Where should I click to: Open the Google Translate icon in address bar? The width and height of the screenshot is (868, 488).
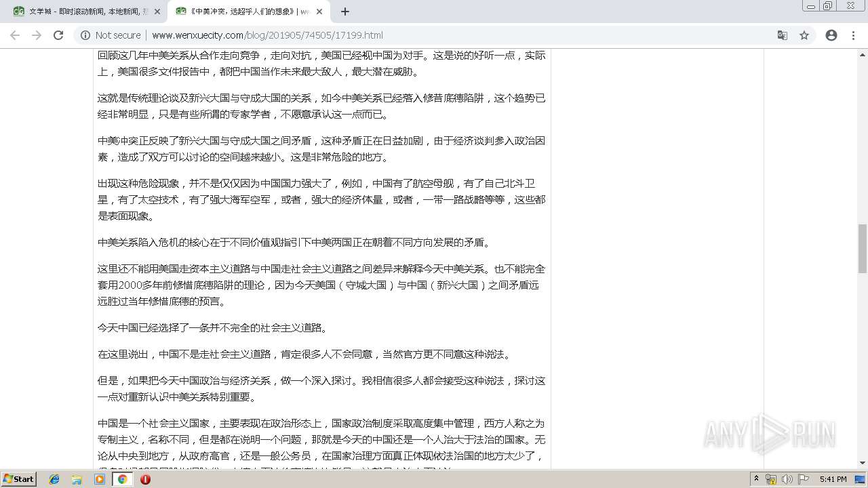tap(782, 35)
